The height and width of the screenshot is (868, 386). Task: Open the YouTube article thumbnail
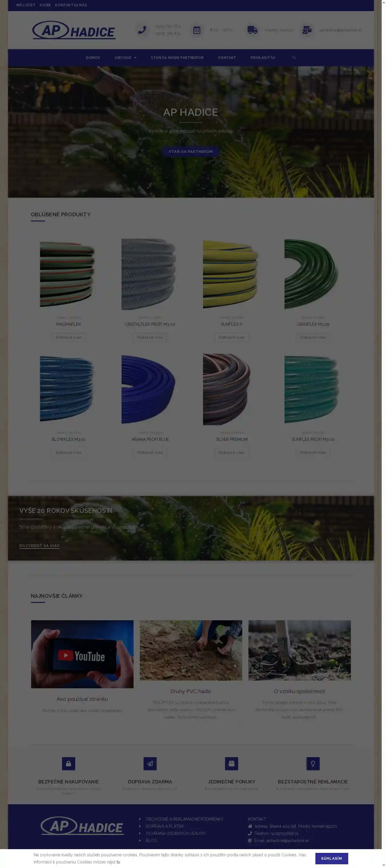pyautogui.click(x=82, y=654)
